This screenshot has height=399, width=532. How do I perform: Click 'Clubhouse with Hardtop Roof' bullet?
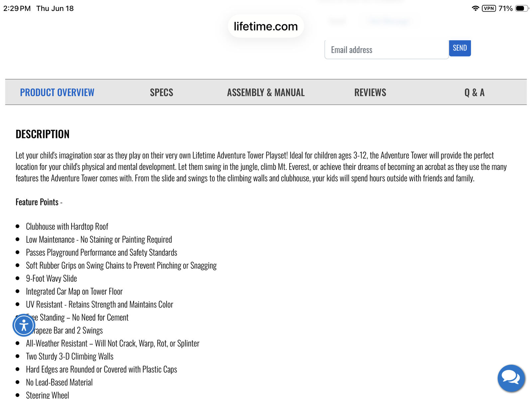pos(67,226)
